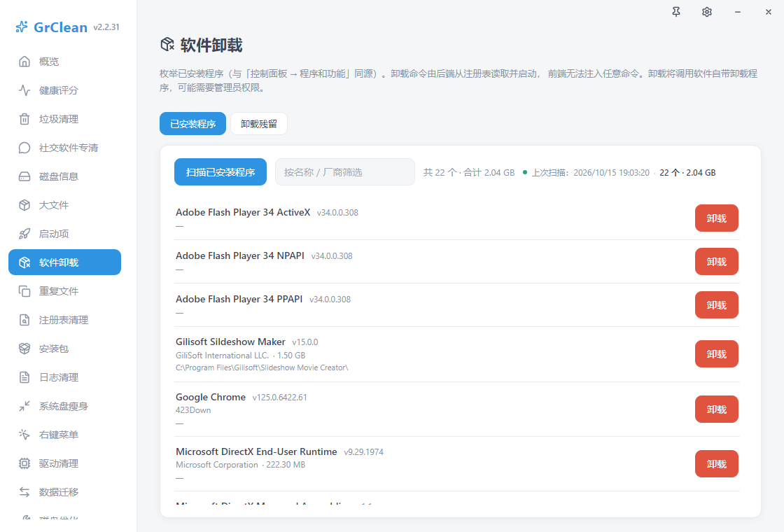Select 注册表清理 sidebar entry
784x532 pixels.
click(64, 320)
